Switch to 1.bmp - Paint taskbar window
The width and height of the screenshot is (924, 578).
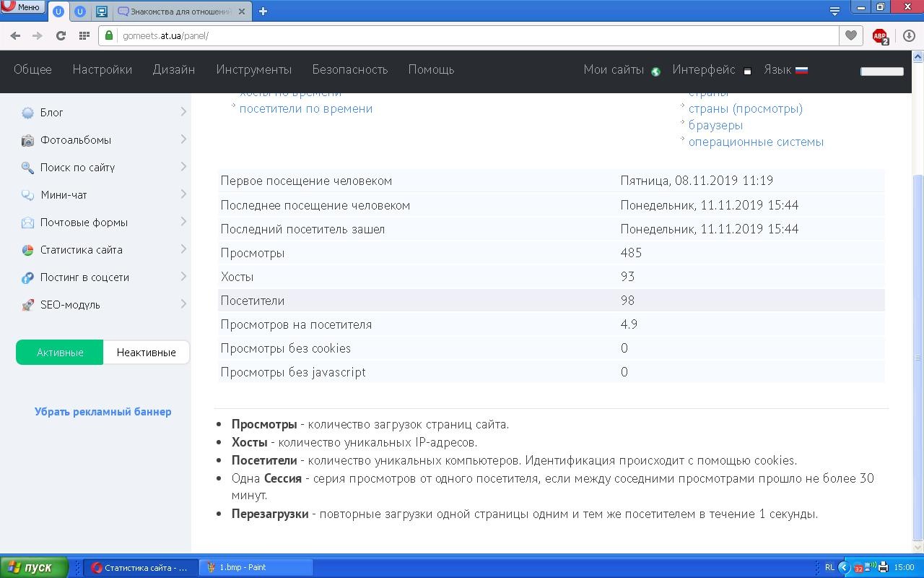click(x=256, y=567)
